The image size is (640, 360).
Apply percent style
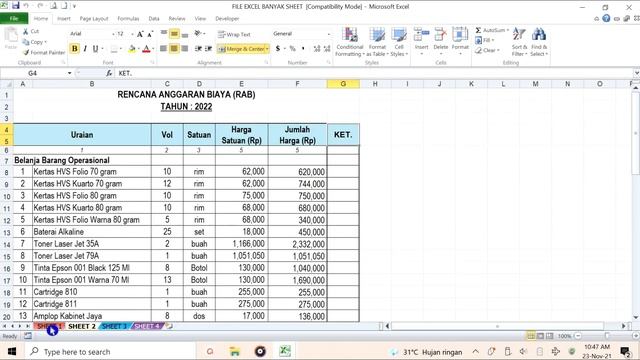point(292,49)
